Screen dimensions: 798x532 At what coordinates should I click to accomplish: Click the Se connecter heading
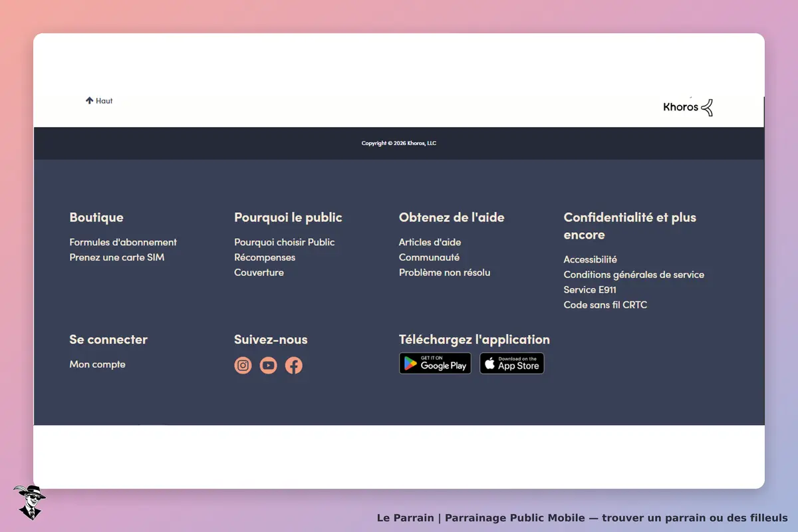click(108, 340)
